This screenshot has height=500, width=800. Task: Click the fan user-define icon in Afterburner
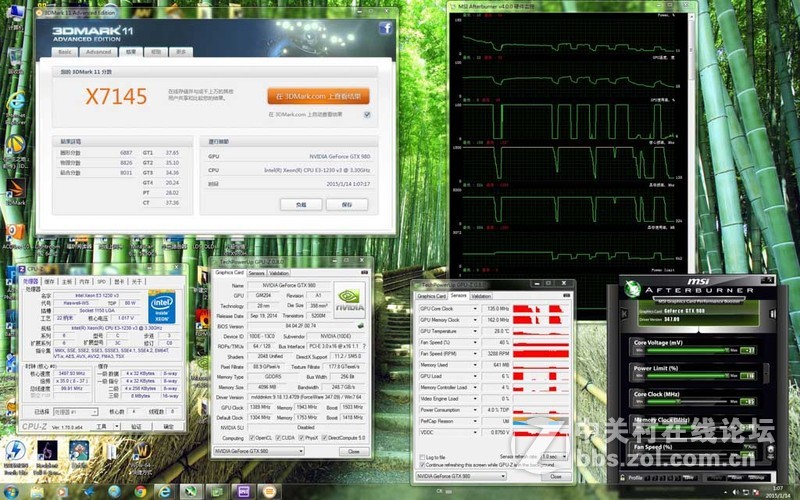(770, 450)
